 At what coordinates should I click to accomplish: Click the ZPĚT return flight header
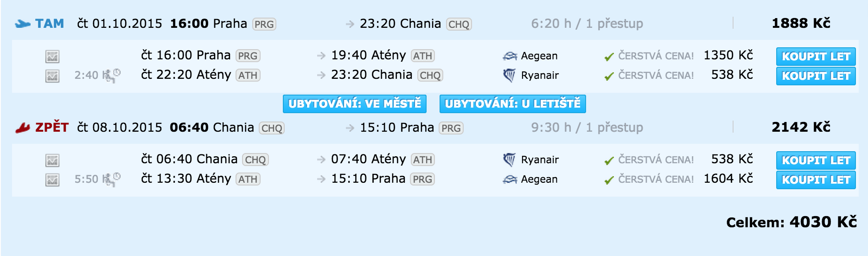pyautogui.click(x=52, y=128)
